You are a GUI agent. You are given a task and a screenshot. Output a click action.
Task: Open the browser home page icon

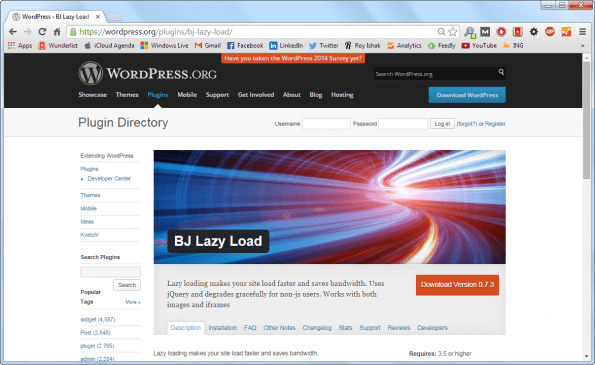[57, 32]
